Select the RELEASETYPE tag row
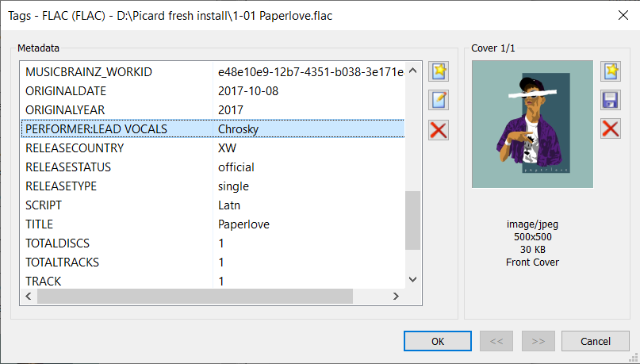Screen dimensions: 640x364 pos(213,186)
